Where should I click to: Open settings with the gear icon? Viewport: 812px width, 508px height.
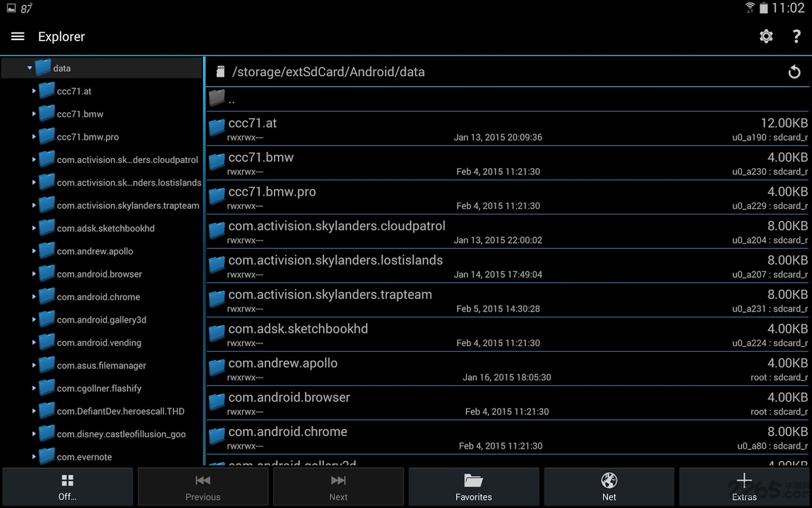click(766, 37)
